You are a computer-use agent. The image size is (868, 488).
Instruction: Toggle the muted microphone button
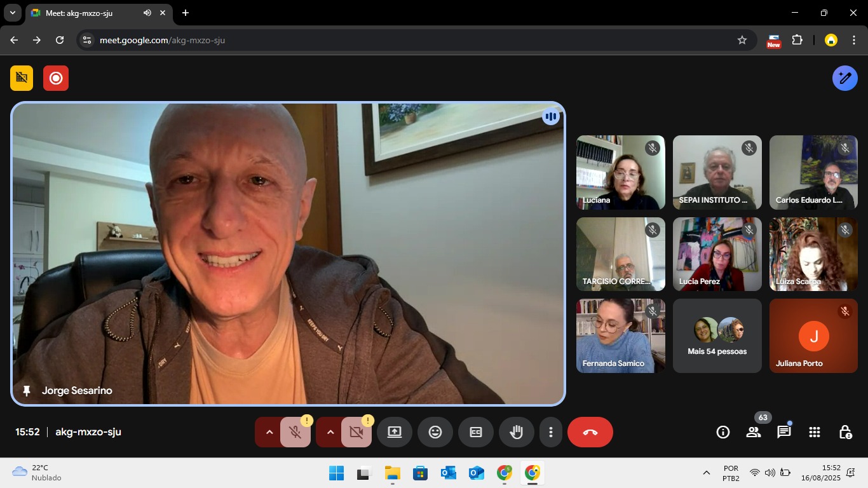point(295,432)
